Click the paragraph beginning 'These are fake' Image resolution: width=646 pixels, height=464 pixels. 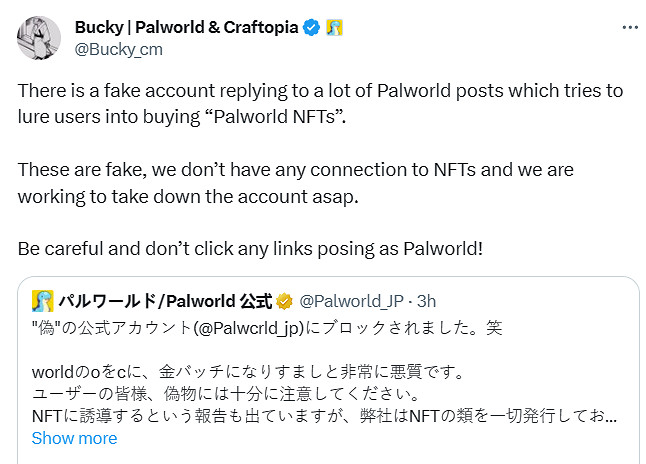click(295, 170)
